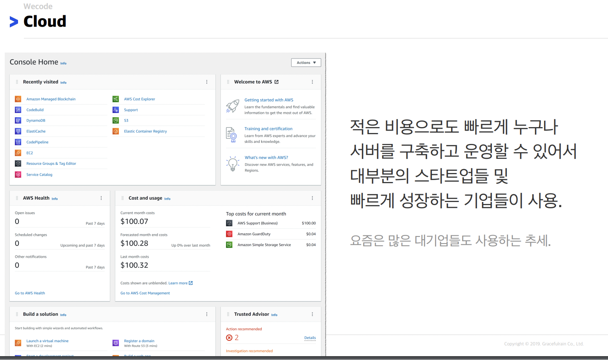This screenshot has width=608, height=364.
Task: Open the AWS Cost Explorer link
Action: [x=140, y=99]
